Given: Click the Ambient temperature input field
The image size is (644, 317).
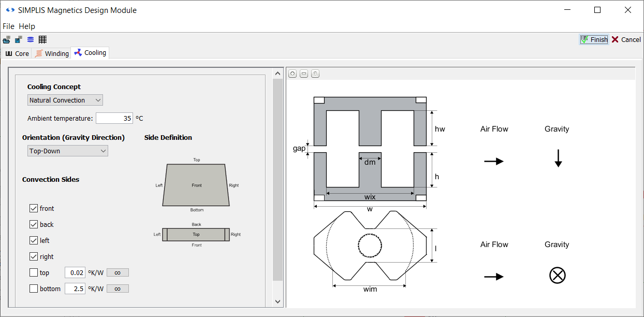Looking at the screenshot, I should (114, 118).
